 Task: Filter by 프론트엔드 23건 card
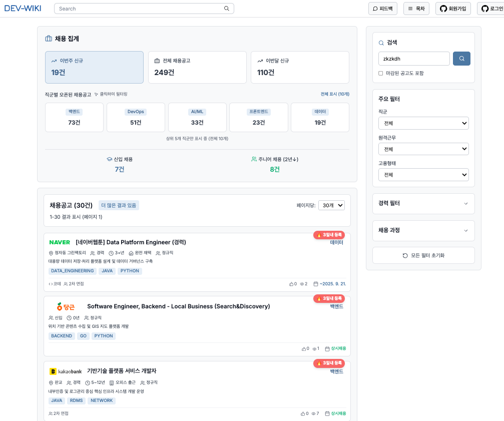[258, 117]
